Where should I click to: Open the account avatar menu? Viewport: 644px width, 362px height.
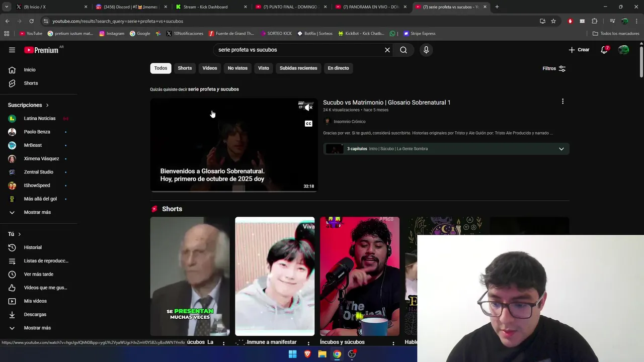tap(623, 50)
